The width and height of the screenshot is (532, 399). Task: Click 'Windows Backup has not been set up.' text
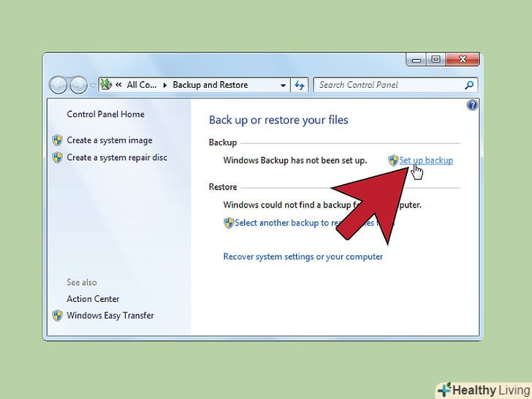294,161
